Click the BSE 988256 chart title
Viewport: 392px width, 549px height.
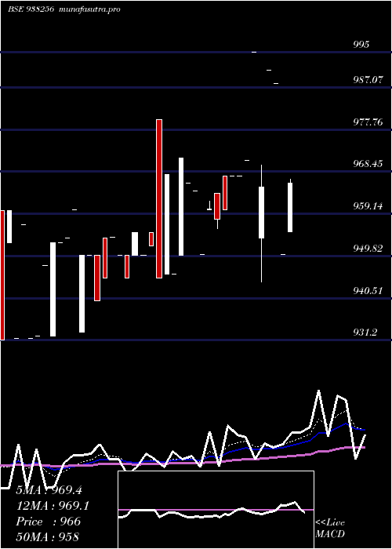31,9
